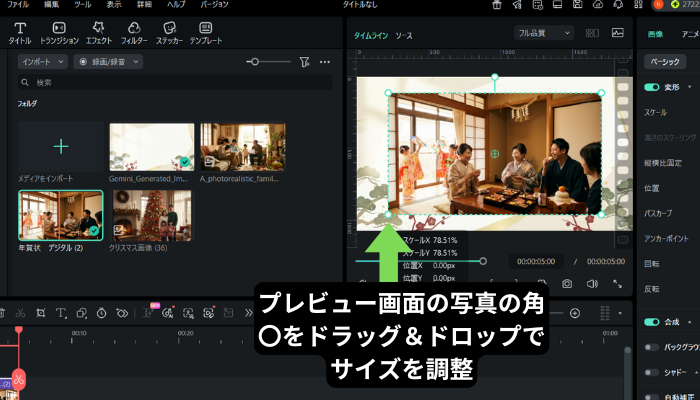The image size is (700, 400).
Task: Open the ツール menu
Action: 83,4
